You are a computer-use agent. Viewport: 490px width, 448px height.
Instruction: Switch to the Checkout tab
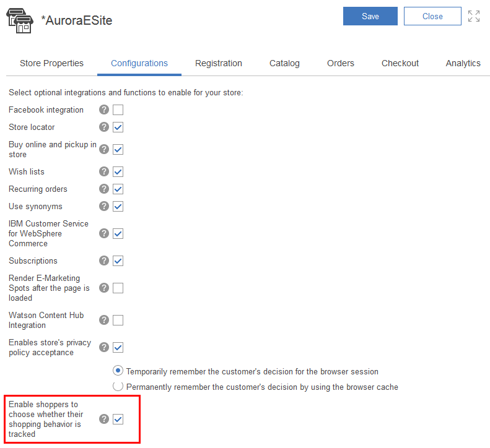(x=400, y=63)
